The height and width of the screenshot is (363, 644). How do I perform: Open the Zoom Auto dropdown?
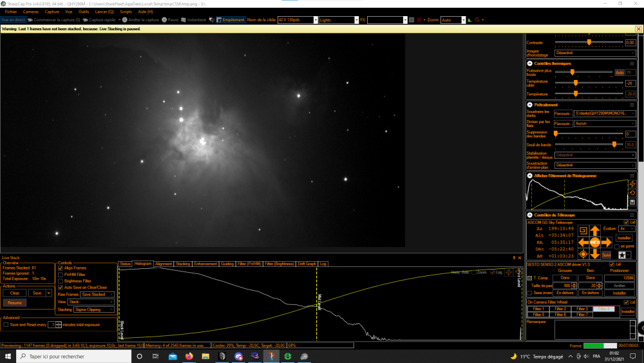coord(453,20)
